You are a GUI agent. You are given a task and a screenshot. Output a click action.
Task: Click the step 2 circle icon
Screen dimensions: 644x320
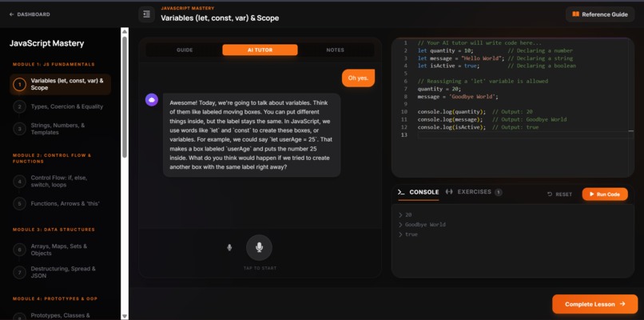coord(19,107)
